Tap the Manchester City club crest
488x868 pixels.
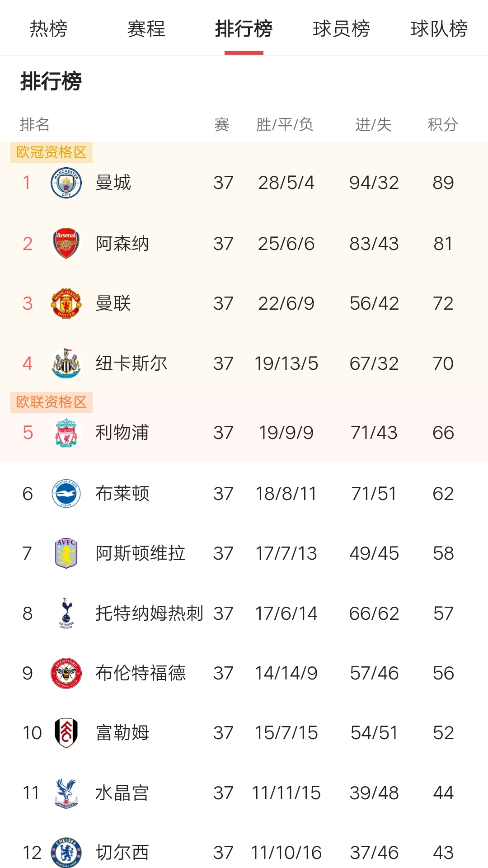66,183
